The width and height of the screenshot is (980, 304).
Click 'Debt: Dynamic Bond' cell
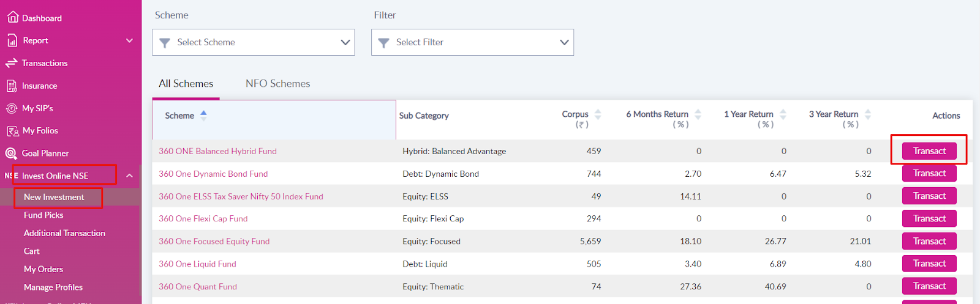pyautogui.click(x=441, y=174)
